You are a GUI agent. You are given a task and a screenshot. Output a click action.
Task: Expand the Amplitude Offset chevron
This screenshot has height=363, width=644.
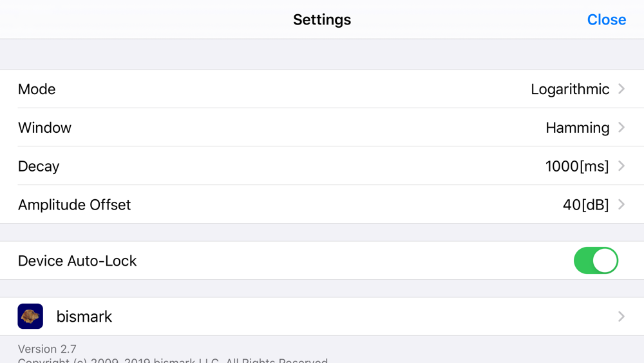coord(621,204)
